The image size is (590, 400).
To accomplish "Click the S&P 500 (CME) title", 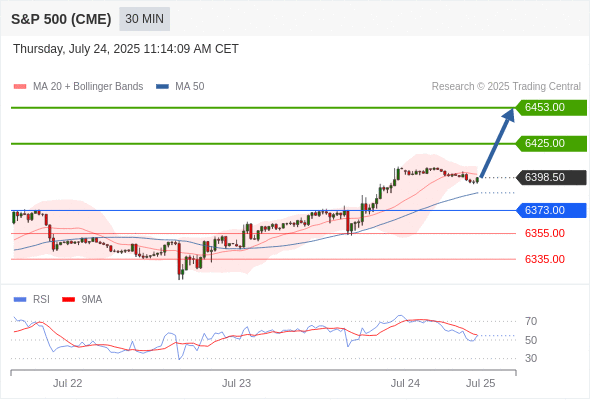I will [x=61, y=19].
